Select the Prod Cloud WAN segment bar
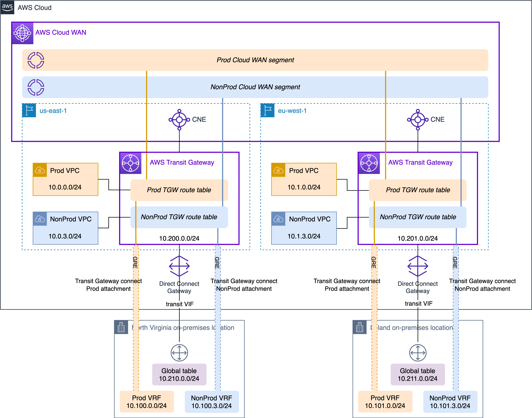Screen dimensions: 532x418 pos(255,60)
